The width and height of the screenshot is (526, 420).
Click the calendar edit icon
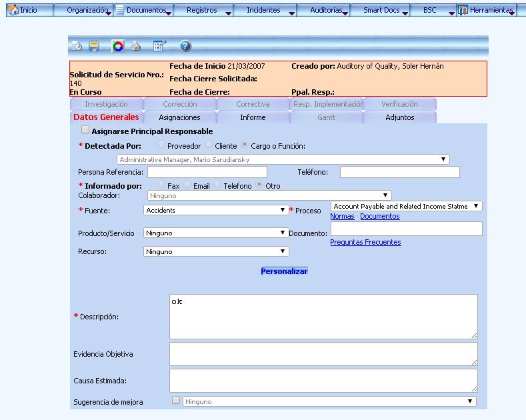[159, 45]
